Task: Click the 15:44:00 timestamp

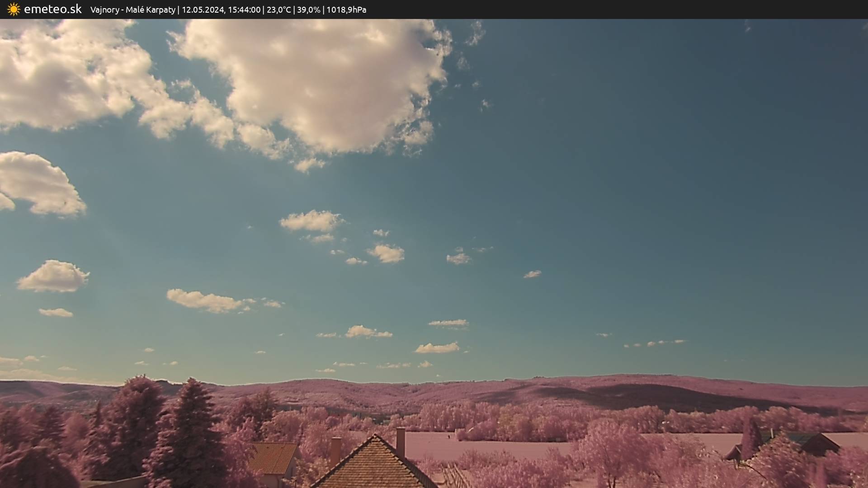Action: point(244,9)
